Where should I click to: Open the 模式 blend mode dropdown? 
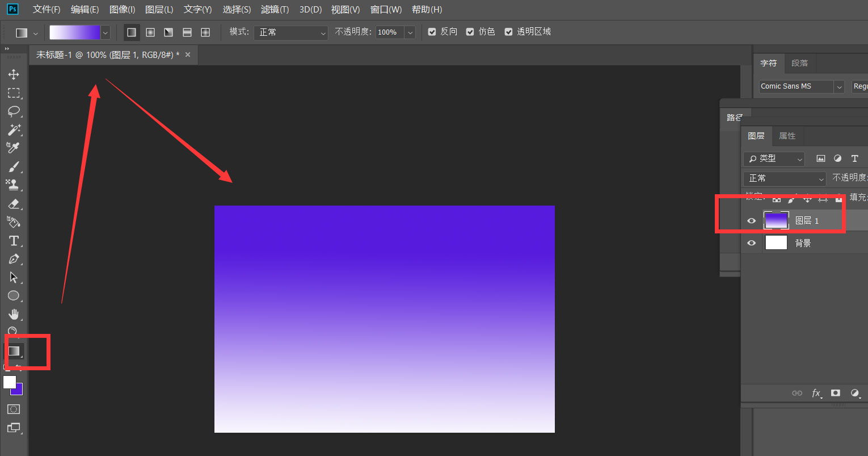pos(291,32)
